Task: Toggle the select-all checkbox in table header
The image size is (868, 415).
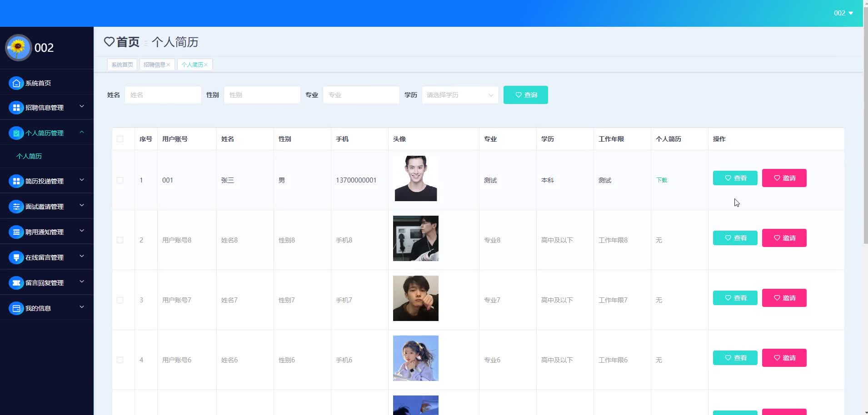Action: coord(120,139)
